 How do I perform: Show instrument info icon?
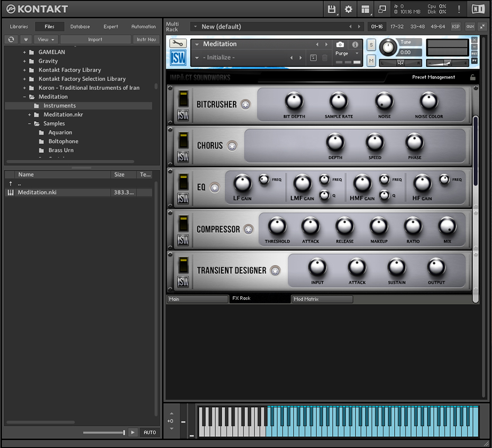[355, 44]
